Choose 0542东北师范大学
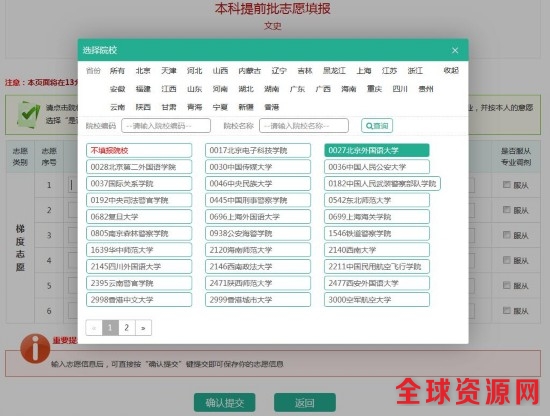 coord(377,200)
